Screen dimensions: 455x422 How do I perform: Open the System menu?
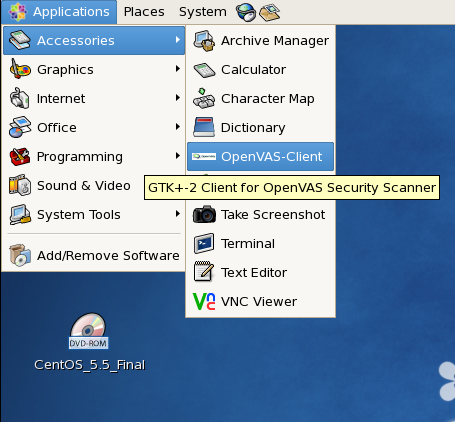[203, 12]
